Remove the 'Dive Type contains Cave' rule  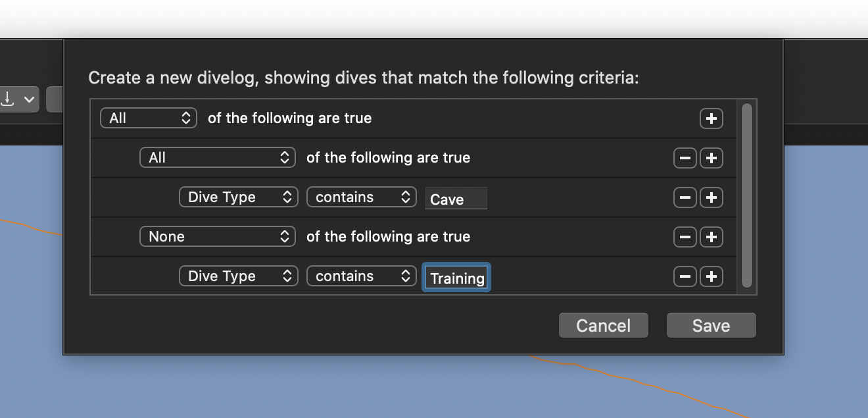(x=685, y=197)
